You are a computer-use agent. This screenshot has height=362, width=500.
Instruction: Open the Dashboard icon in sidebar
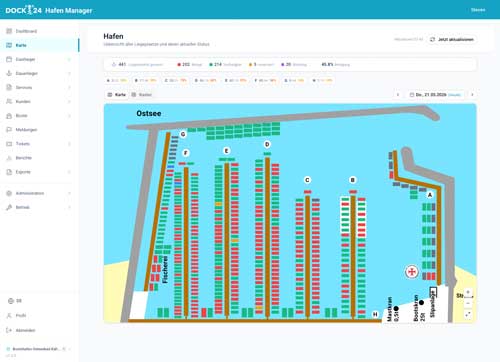pyautogui.click(x=9, y=31)
